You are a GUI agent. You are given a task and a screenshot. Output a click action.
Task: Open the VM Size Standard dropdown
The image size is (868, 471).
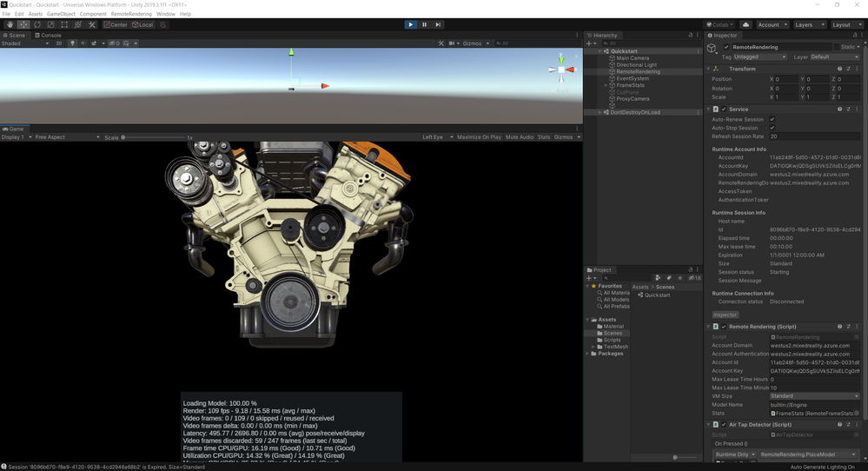pos(814,395)
